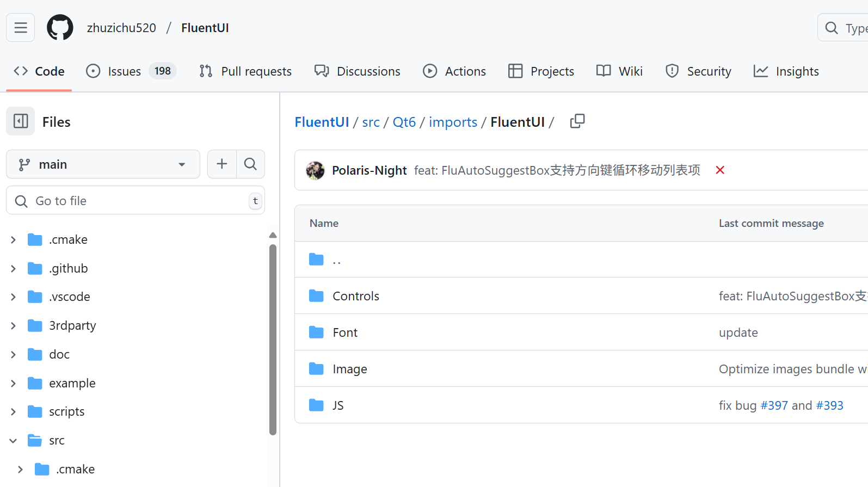Select the 3rdparty folder in the tree

coord(72,326)
